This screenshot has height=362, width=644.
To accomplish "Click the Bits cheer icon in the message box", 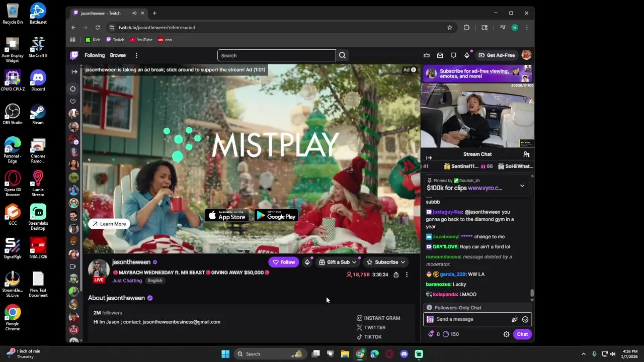I will coord(514,319).
